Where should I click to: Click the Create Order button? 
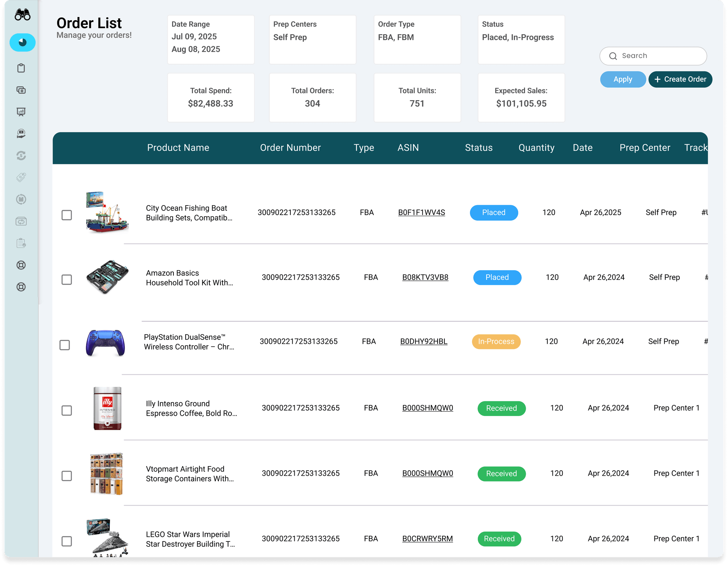coord(680,79)
